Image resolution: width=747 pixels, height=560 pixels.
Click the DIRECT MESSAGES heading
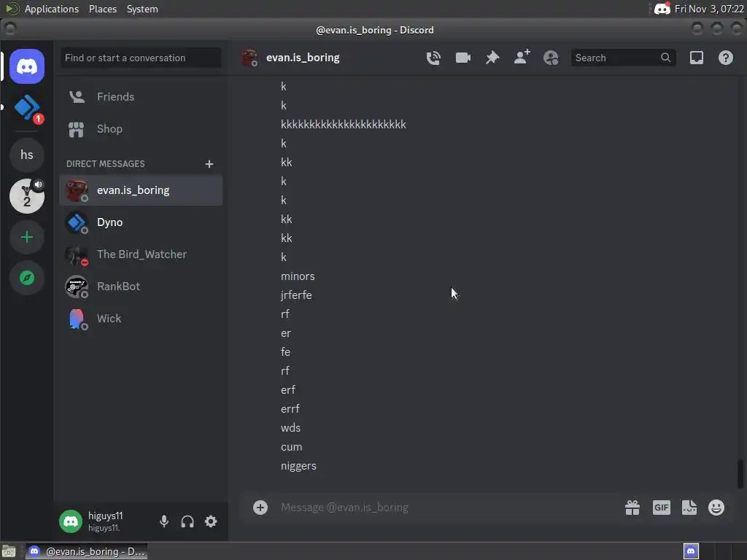point(105,164)
